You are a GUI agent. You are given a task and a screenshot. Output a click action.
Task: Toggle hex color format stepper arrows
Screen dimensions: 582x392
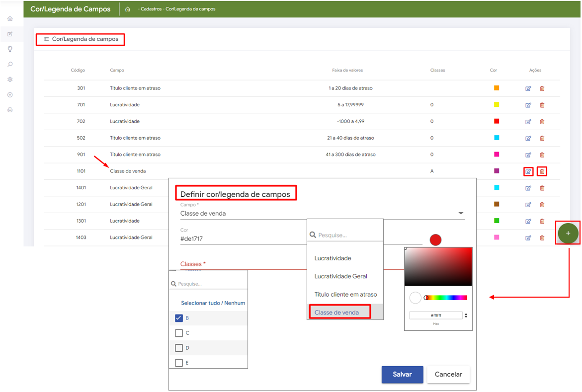(x=466, y=315)
